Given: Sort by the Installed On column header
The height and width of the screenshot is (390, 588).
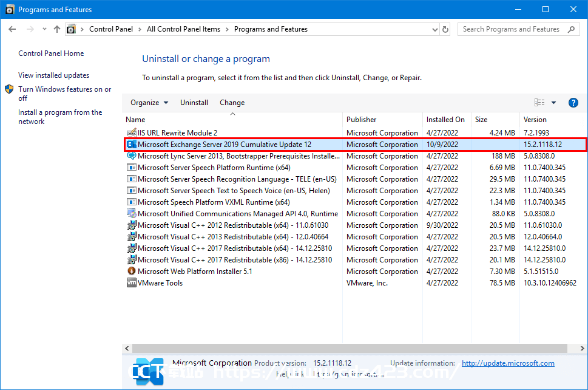Looking at the screenshot, I should pyautogui.click(x=445, y=120).
